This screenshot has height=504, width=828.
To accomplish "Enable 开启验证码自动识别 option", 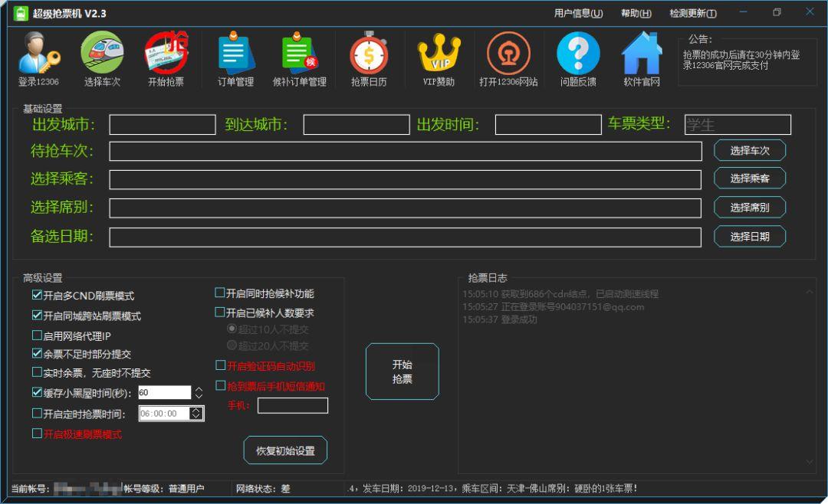I will point(220,365).
